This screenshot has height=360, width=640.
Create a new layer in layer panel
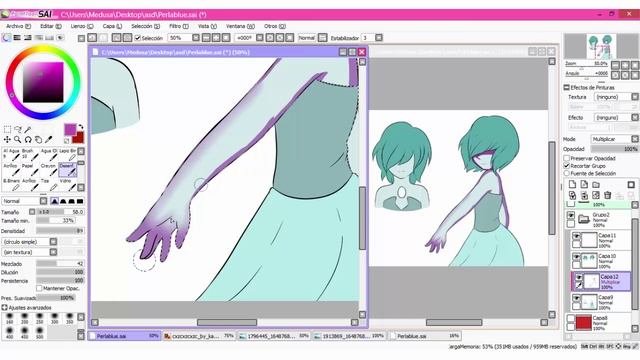click(x=573, y=184)
